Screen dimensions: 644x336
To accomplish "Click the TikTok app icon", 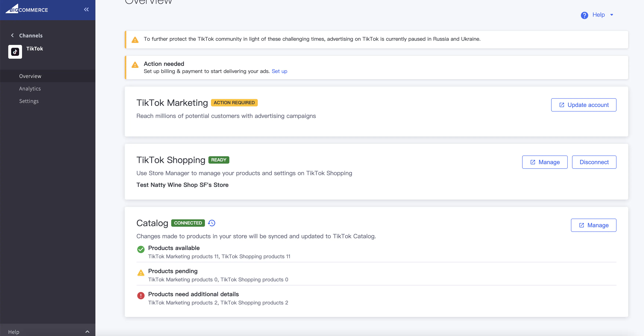I will 15,52.
